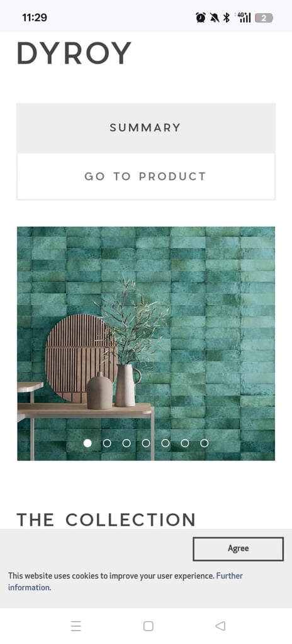Select the last carousel dot
This screenshot has width=292, height=644.
pos(205,443)
